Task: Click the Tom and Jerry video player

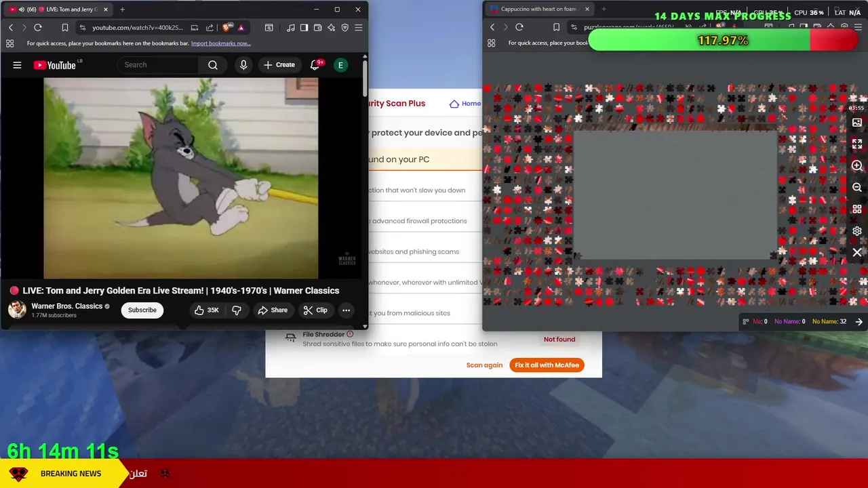Action: [x=181, y=178]
